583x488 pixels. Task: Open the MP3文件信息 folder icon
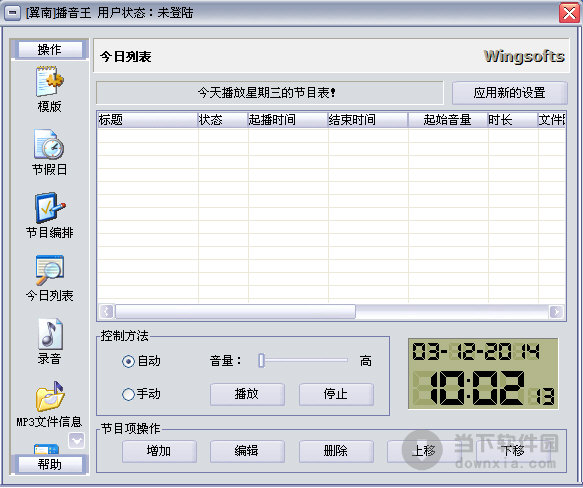pyautogui.click(x=49, y=396)
